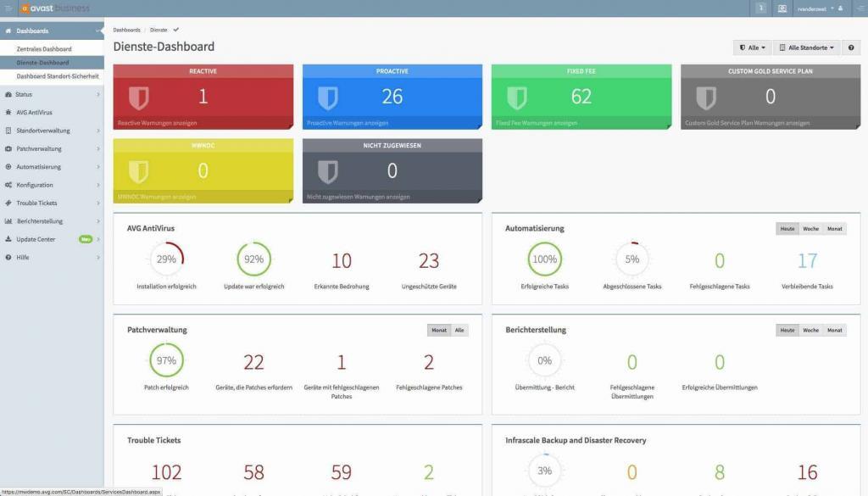Image resolution: width=868 pixels, height=496 pixels.
Task: Open the Alle Standorte dropdown
Action: [805, 47]
